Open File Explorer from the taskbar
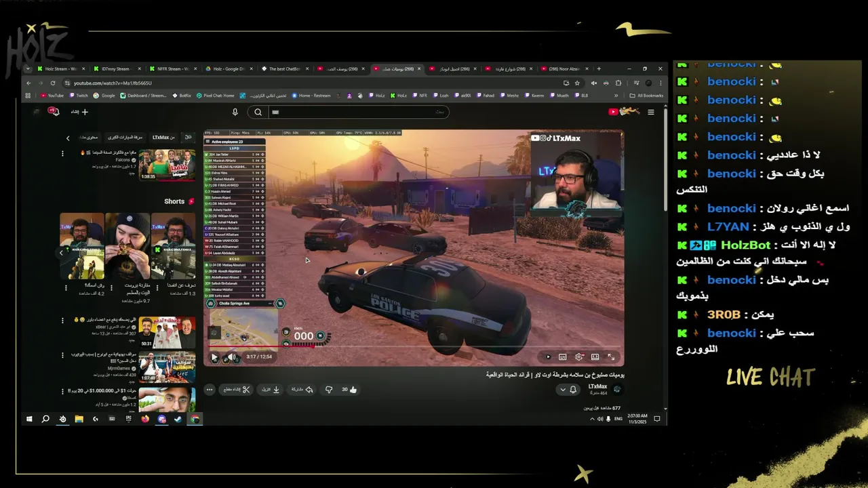 79,419
